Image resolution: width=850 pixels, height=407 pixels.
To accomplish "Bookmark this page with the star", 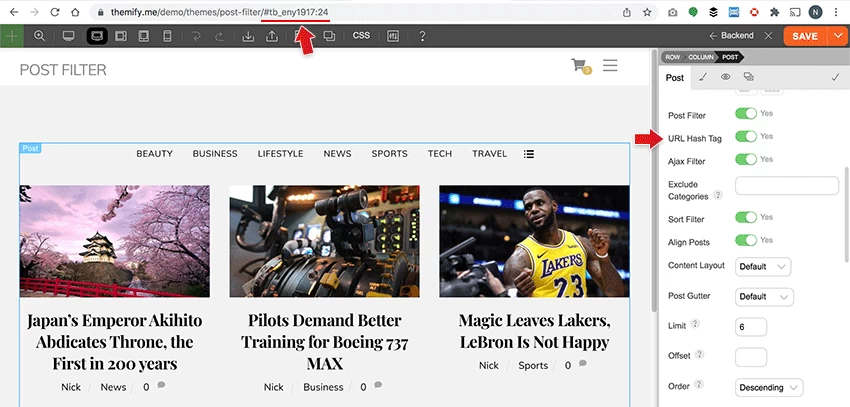I will (647, 12).
